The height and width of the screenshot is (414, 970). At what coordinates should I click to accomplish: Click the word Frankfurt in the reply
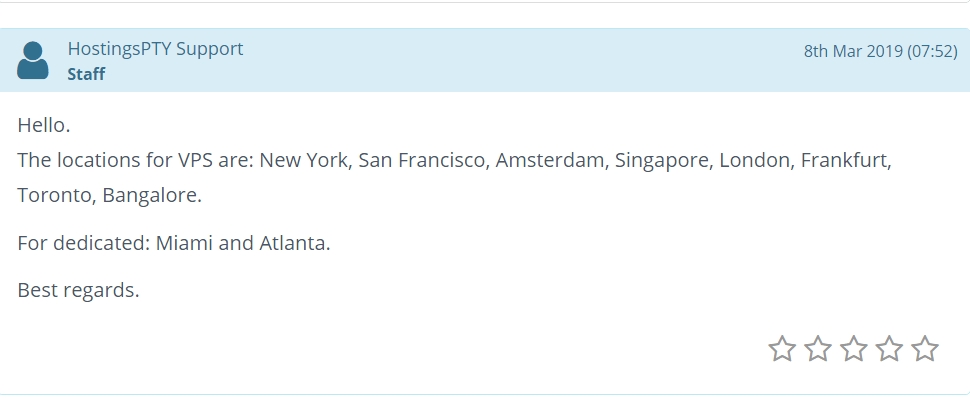pyautogui.click(x=845, y=161)
